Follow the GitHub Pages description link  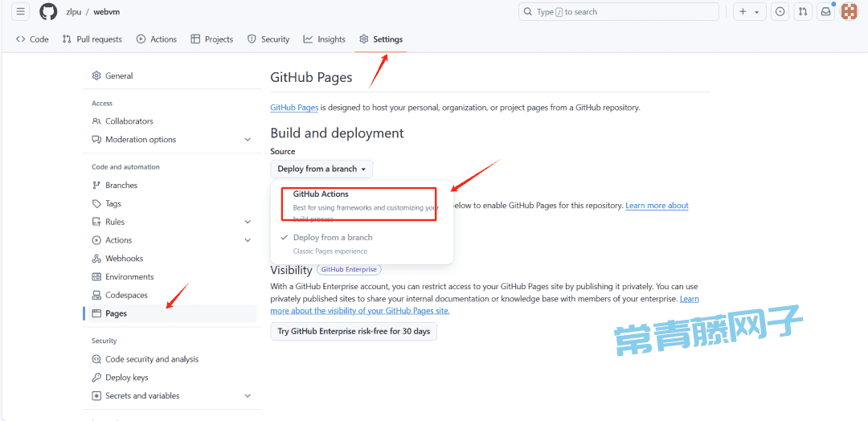[294, 108]
